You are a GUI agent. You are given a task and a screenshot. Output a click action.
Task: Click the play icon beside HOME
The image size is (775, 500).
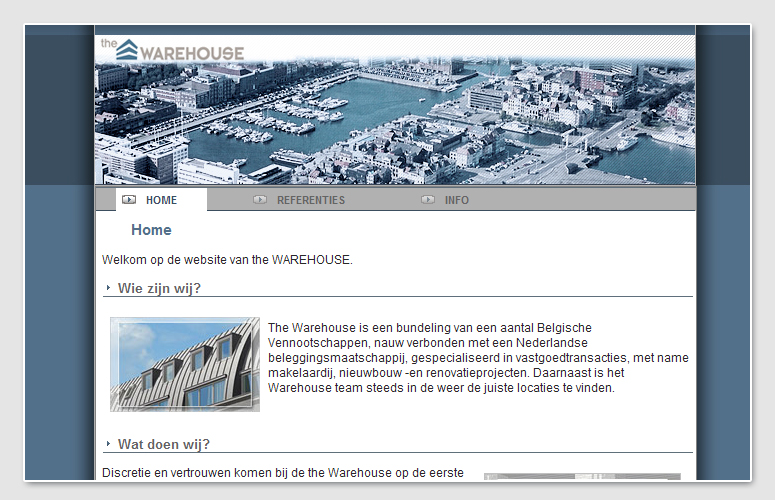click(x=129, y=200)
